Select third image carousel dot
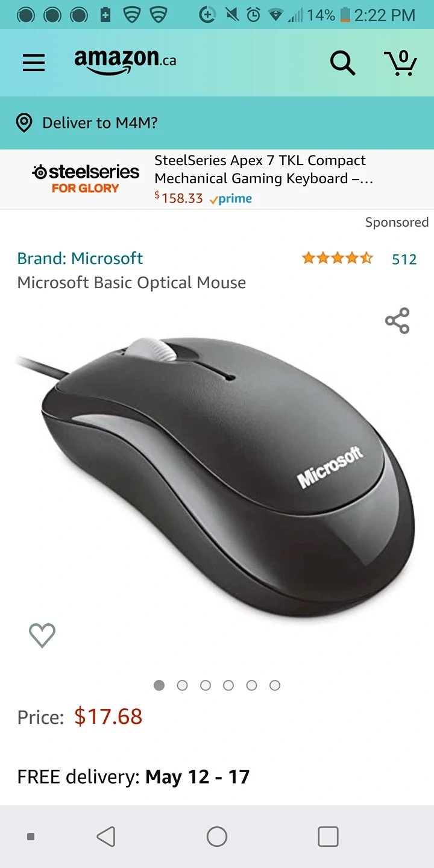The height and width of the screenshot is (868, 434). [x=206, y=685]
